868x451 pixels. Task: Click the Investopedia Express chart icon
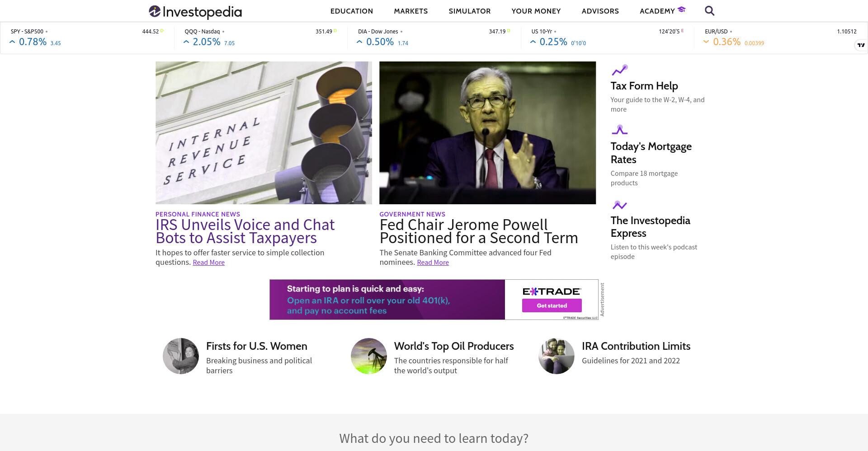(619, 205)
